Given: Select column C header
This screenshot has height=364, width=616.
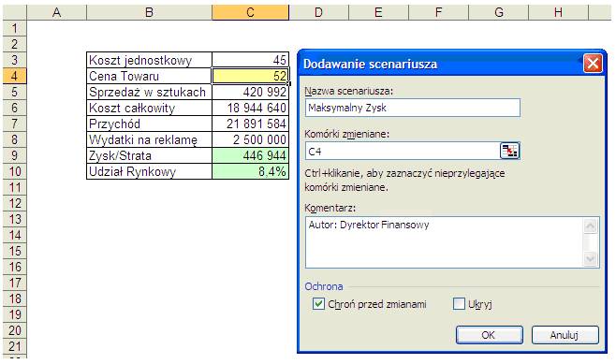Looking at the screenshot, I should (x=250, y=12).
